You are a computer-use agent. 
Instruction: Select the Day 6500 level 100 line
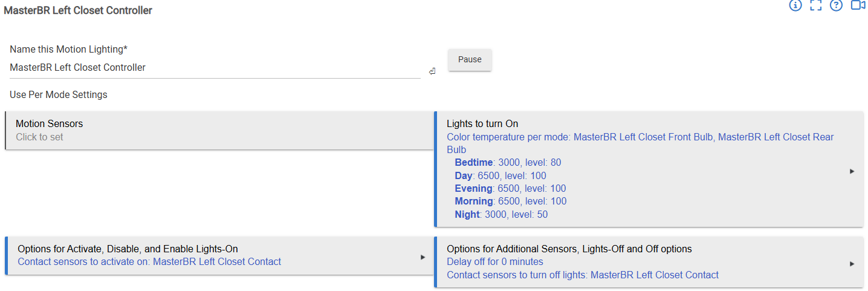(500, 176)
